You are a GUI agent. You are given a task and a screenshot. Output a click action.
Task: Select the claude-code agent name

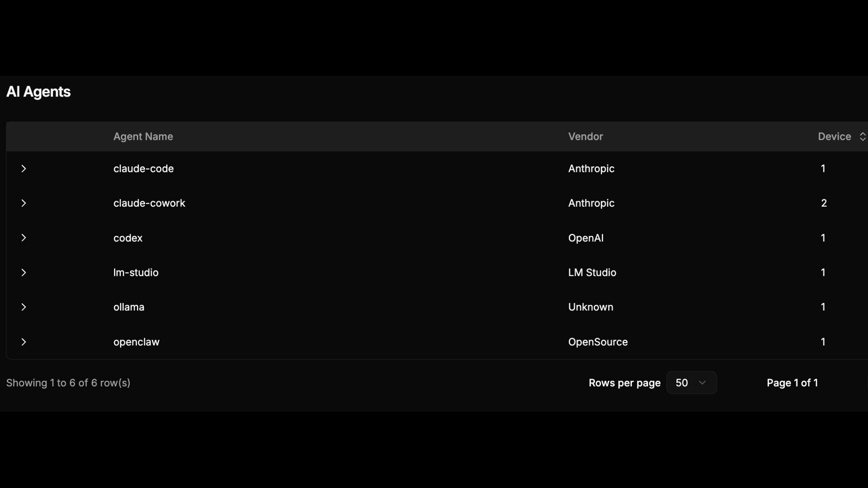pyautogui.click(x=143, y=169)
